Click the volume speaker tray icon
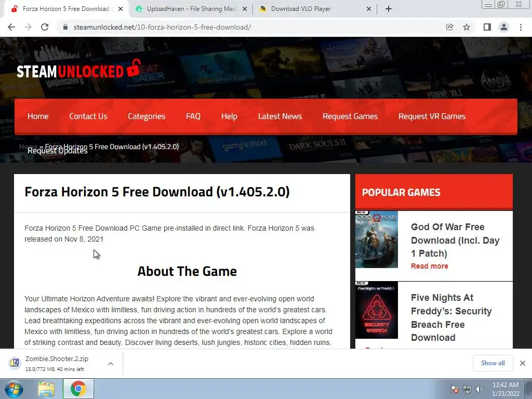The image size is (532, 399). 480,389
